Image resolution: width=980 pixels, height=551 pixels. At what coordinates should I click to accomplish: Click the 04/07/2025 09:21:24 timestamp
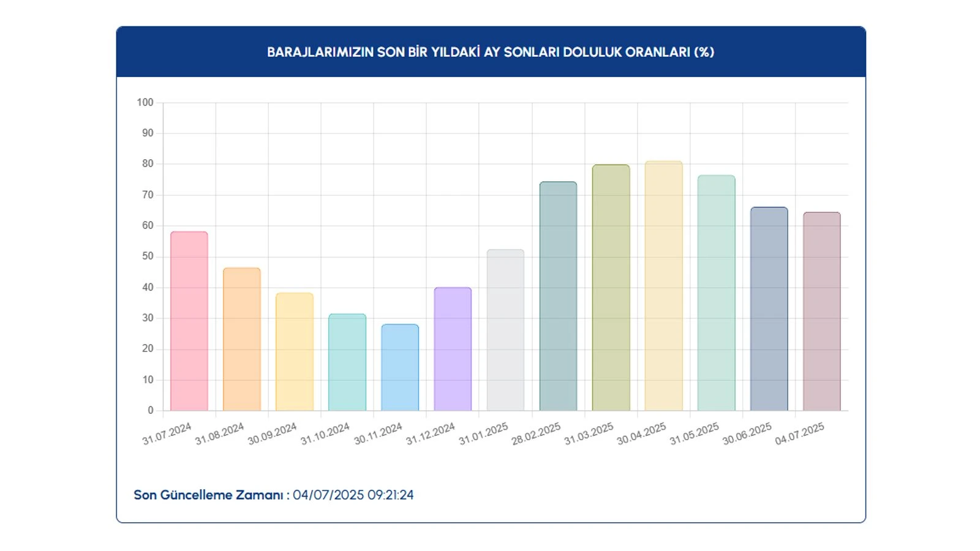click(x=353, y=495)
